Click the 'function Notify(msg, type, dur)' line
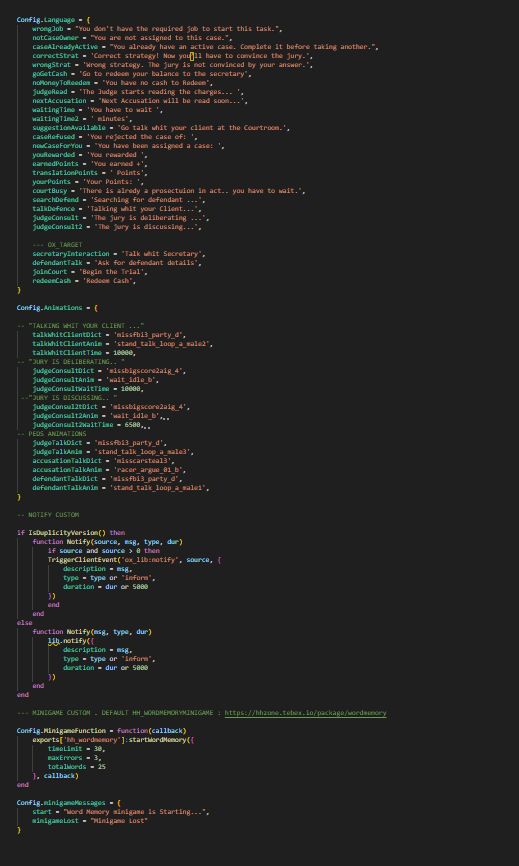 pos(92,632)
